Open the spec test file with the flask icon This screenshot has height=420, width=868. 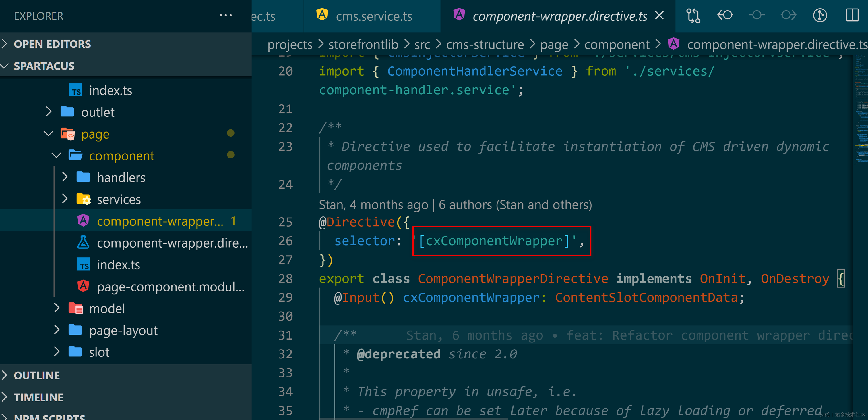pos(172,243)
